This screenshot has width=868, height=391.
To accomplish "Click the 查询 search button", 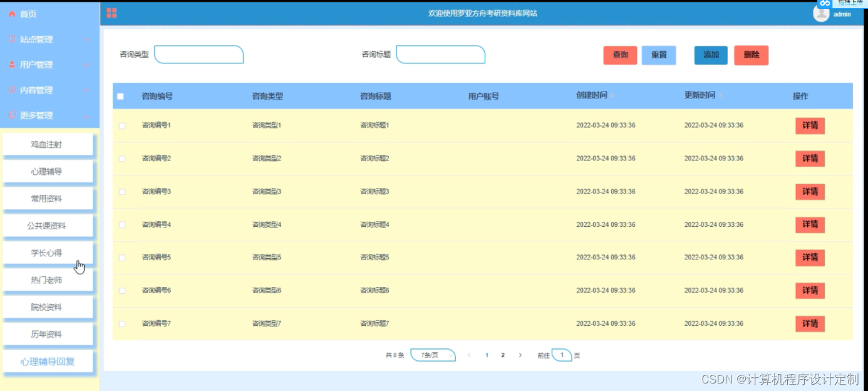I will click(x=620, y=55).
